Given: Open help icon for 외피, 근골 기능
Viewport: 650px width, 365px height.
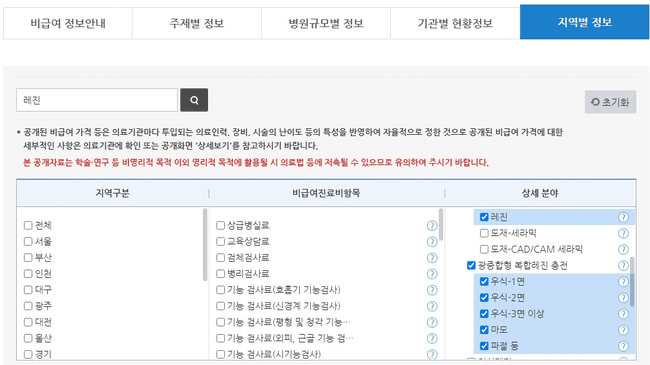Looking at the screenshot, I should click(432, 338).
